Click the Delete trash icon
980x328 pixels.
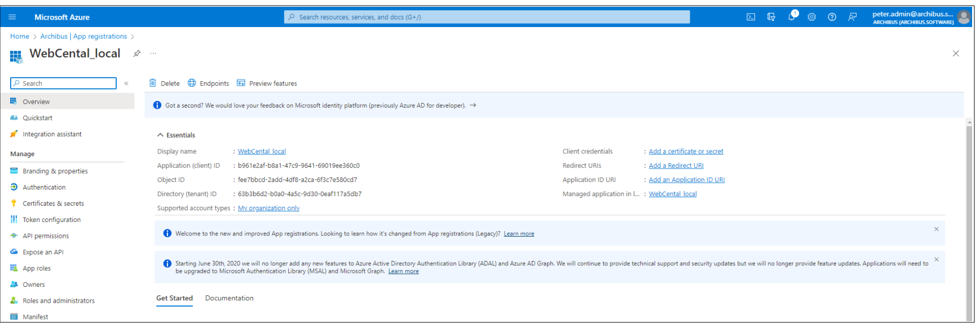153,83
